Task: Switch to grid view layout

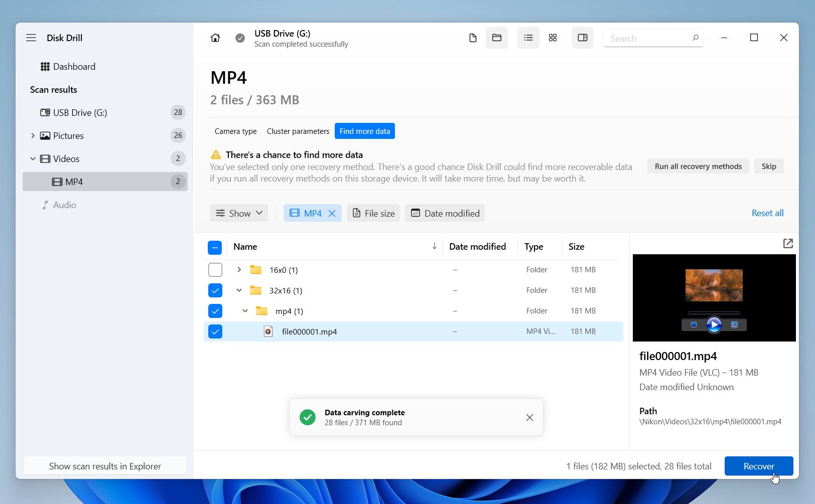Action: [x=553, y=38]
